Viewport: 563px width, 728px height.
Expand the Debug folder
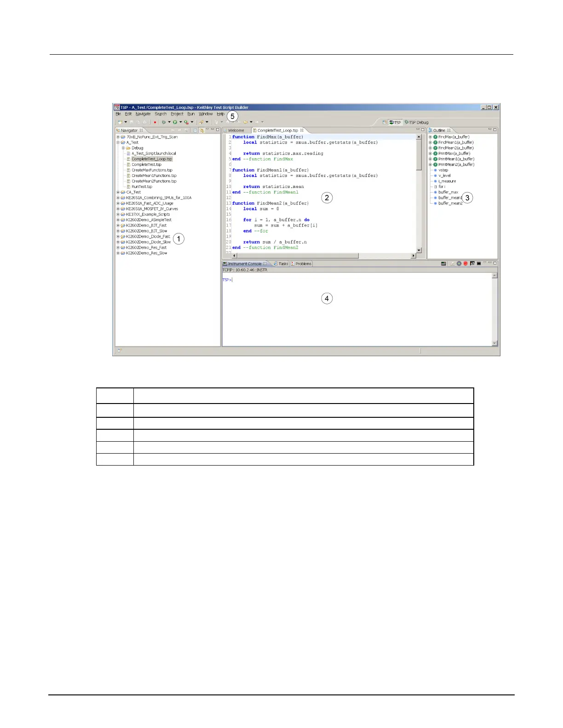tap(123, 148)
